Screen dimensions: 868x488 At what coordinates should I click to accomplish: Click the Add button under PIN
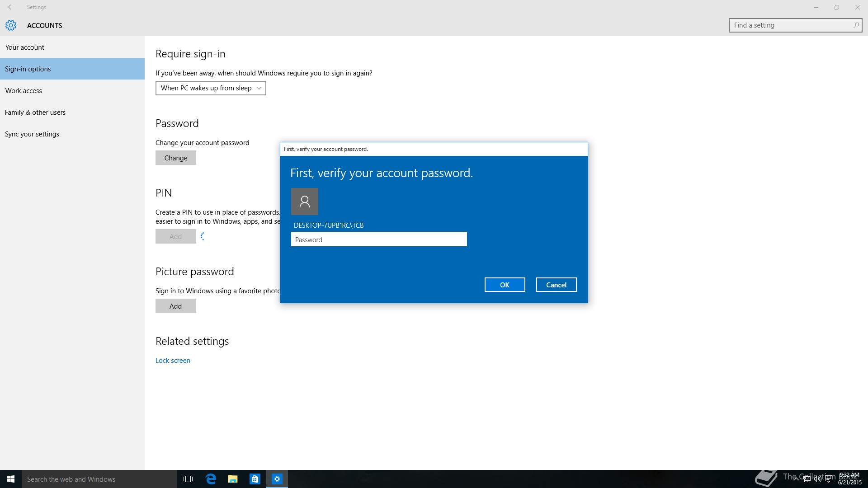tap(176, 236)
